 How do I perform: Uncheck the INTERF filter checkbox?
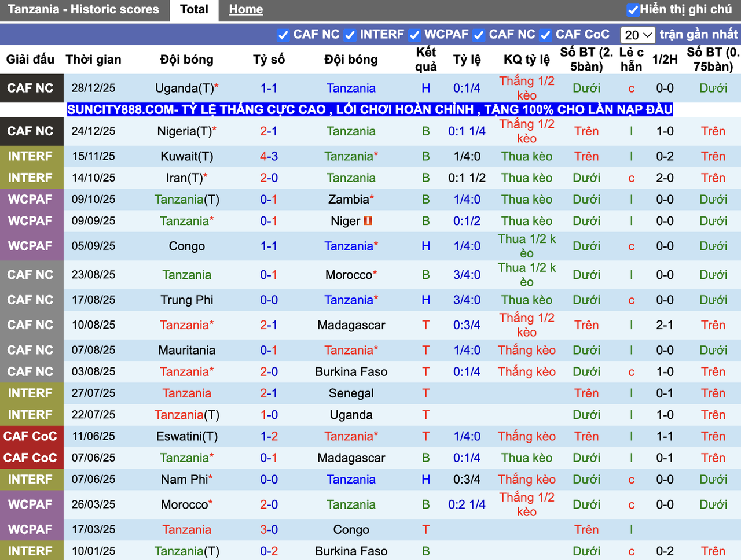click(350, 35)
